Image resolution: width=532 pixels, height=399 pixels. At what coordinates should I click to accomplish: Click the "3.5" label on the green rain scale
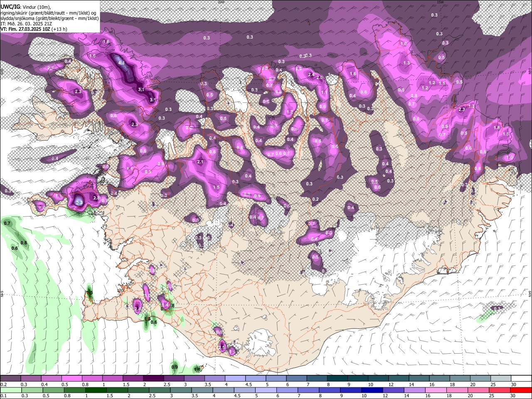[195, 396]
